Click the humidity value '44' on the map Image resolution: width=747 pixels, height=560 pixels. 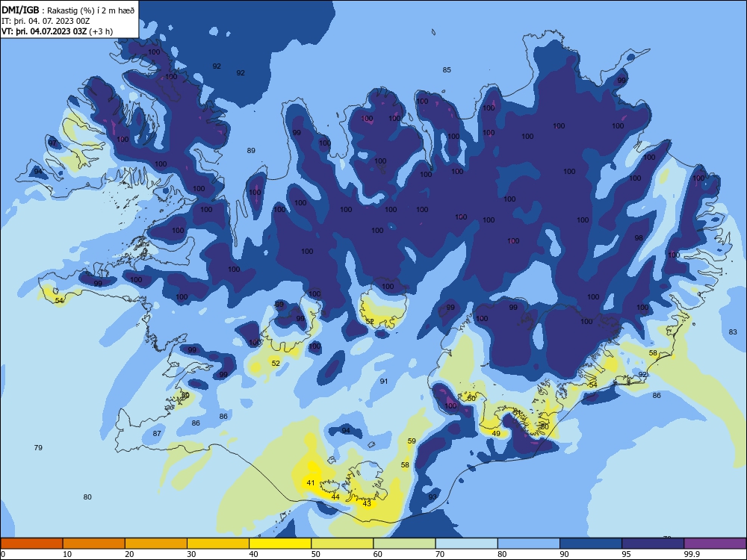point(335,497)
